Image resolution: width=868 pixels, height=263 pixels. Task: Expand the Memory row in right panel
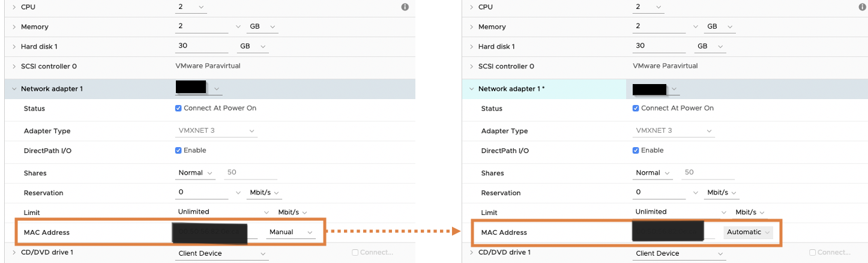(471, 27)
